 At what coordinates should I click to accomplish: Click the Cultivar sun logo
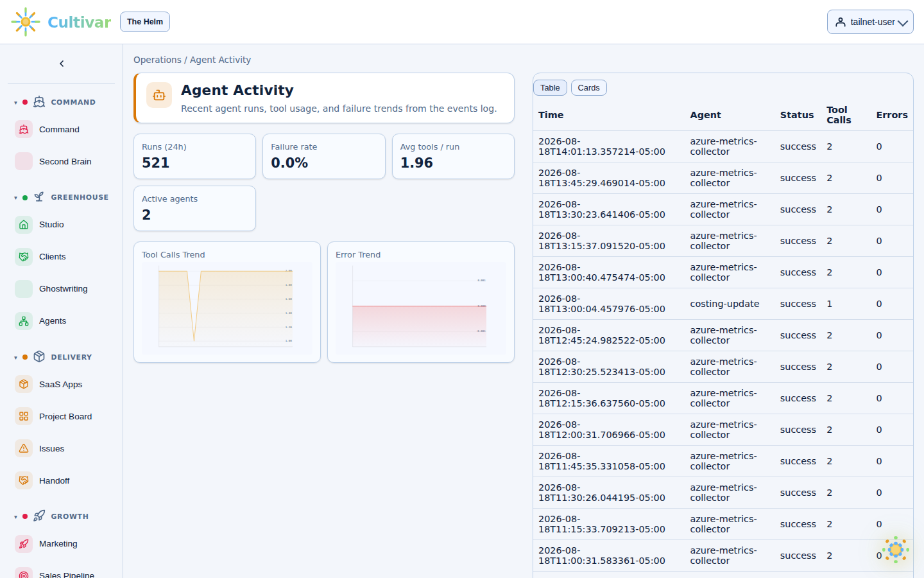[x=25, y=22]
